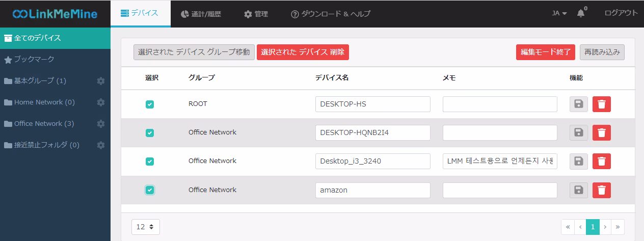Uncheck the amazon selection checkbox
Screen dimensions: 644x241
[x=150, y=190]
